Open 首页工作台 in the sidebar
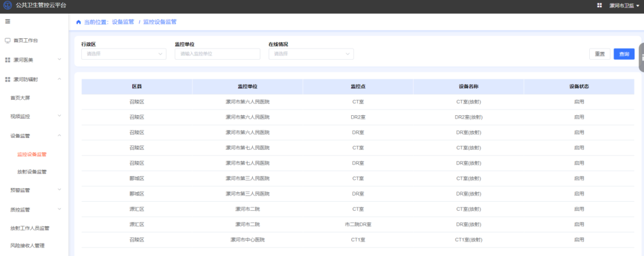This screenshot has height=256, width=644. pos(26,41)
